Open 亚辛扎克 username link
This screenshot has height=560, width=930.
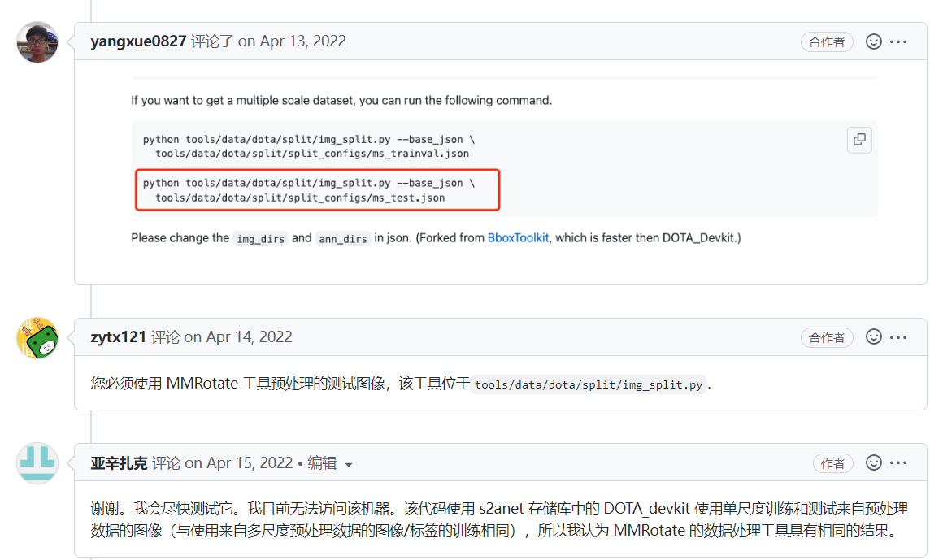pos(119,462)
